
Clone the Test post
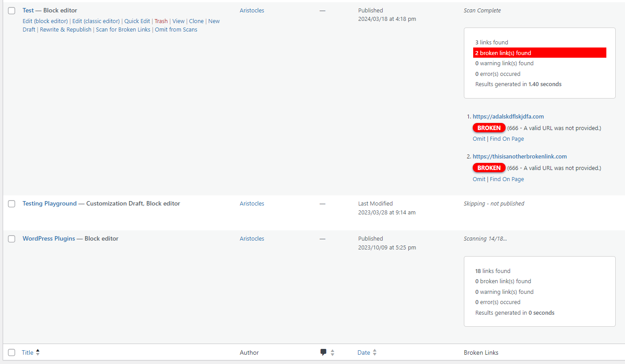(x=196, y=21)
